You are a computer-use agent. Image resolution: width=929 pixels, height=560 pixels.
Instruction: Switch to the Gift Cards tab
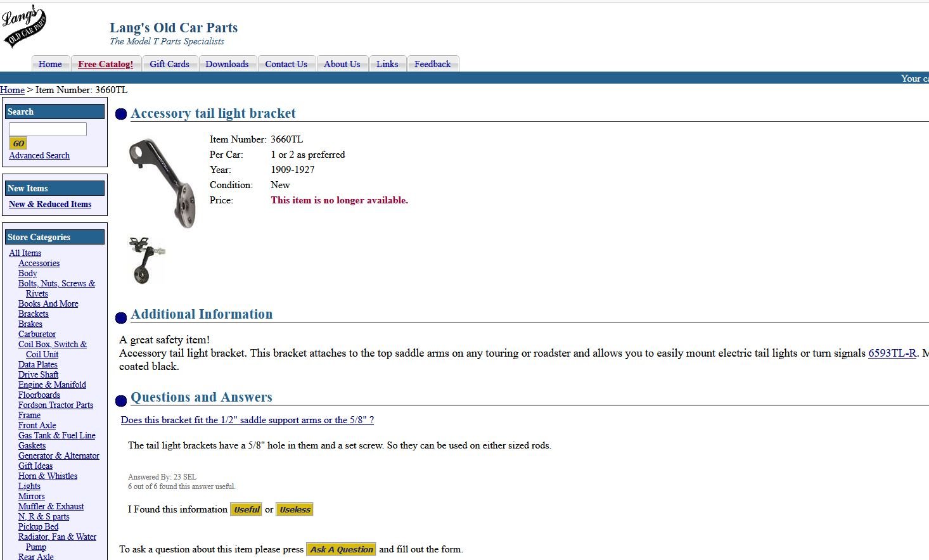point(169,64)
